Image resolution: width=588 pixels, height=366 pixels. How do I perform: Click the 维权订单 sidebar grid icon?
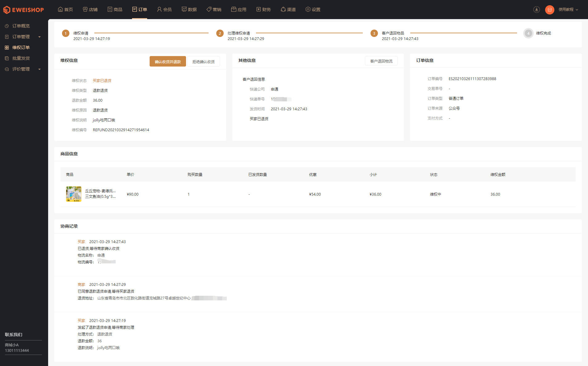(x=7, y=47)
